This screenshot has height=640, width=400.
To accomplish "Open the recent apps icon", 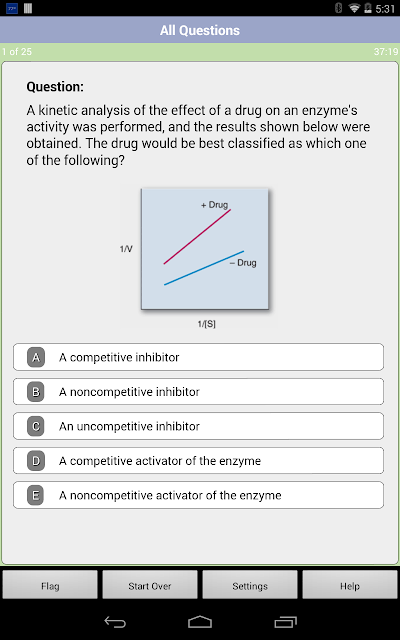I will point(285,622).
